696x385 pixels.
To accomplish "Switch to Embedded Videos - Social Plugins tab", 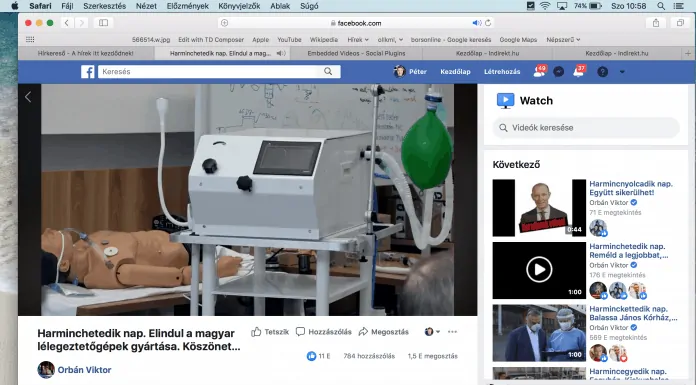I will pos(356,53).
